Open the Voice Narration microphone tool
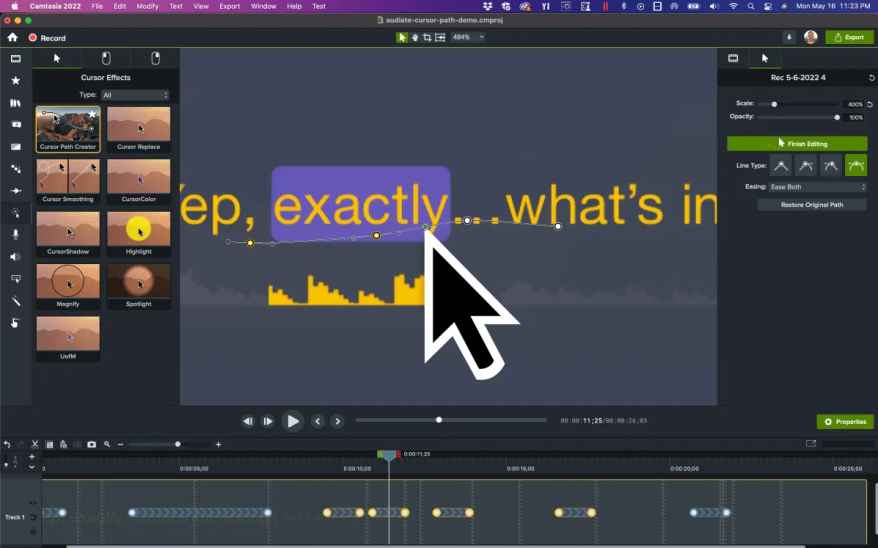Image resolution: width=878 pixels, height=548 pixels. coord(15,234)
